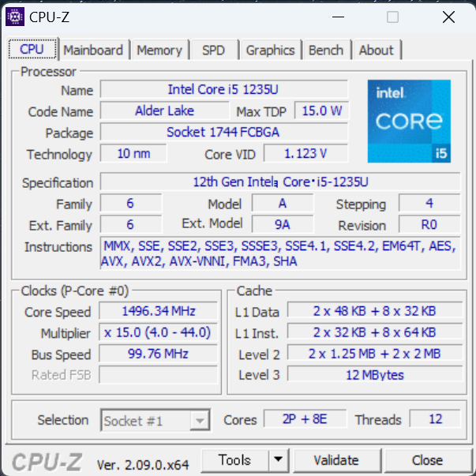Click the 12th Gen Intel specification field
The width and height of the screenshot is (476, 476).
[280, 182]
